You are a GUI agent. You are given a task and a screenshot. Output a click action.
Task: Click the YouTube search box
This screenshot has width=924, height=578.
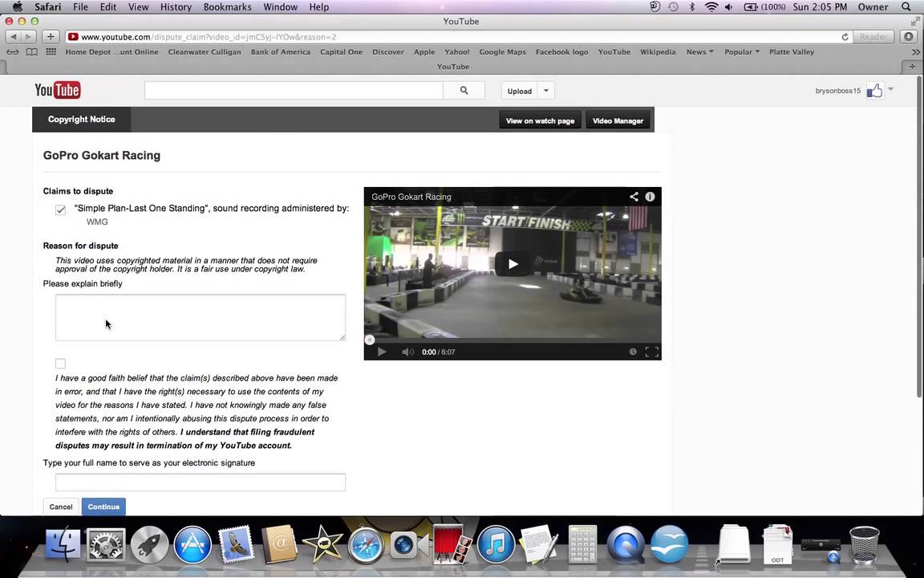pos(294,91)
